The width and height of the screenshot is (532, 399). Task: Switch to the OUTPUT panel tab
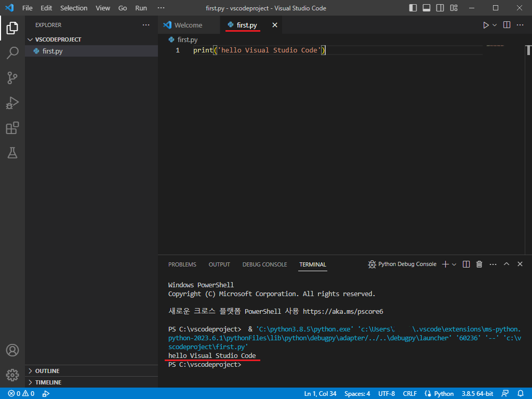(219, 264)
